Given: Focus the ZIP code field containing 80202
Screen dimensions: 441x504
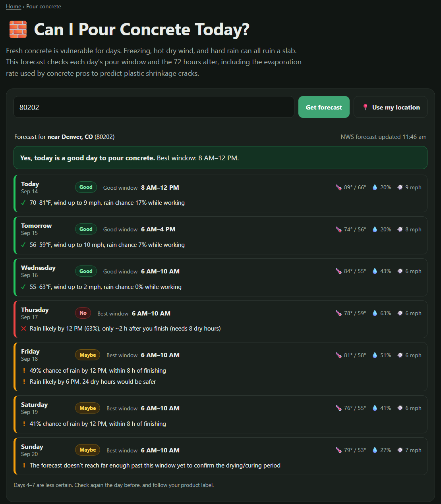Looking at the screenshot, I should 154,107.
